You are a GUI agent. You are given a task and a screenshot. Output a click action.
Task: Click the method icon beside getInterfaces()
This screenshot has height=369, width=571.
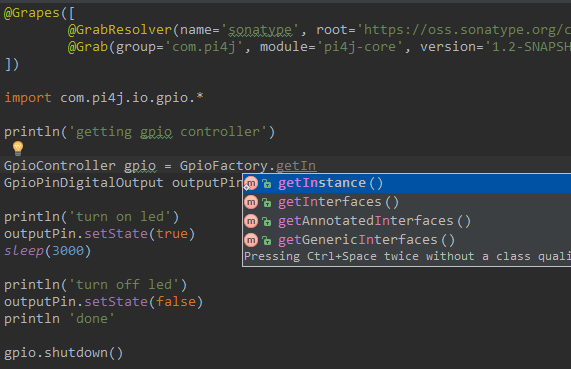coord(251,202)
